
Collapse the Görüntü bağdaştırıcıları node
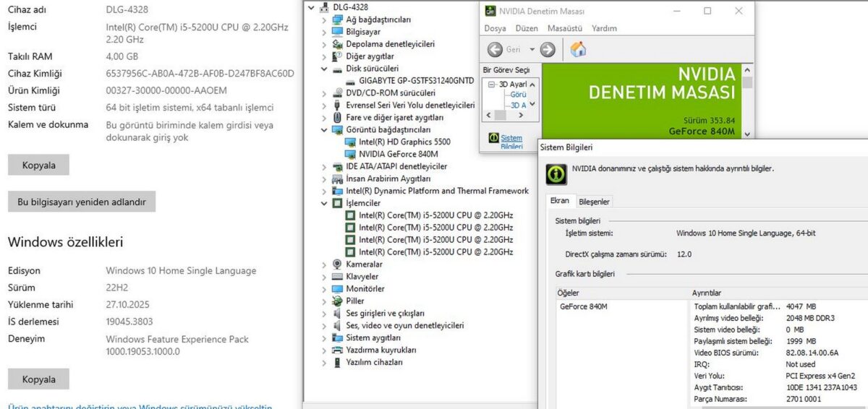(x=324, y=130)
